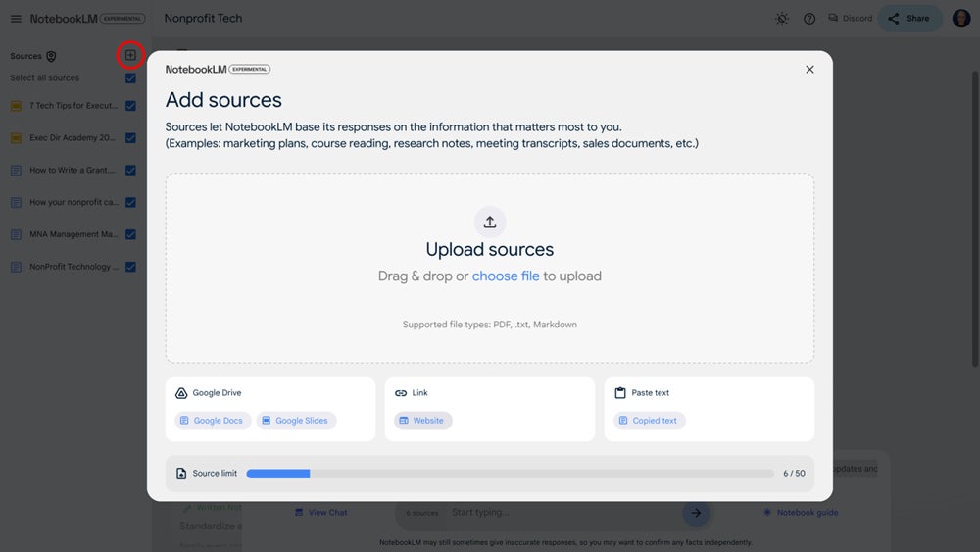This screenshot has width=980, height=552.
Task: Uncheck the MNA Management source checkbox
Action: coord(130,234)
